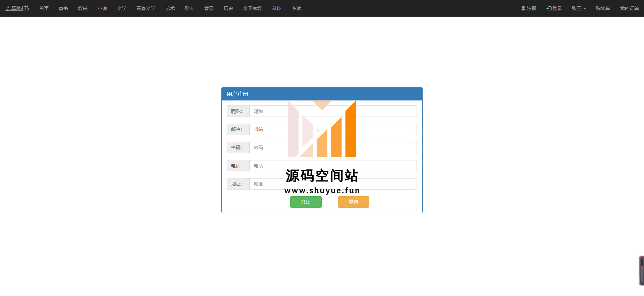Open the 历史 category
This screenshot has height=296, width=644.
pyautogui.click(x=228, y=8)
